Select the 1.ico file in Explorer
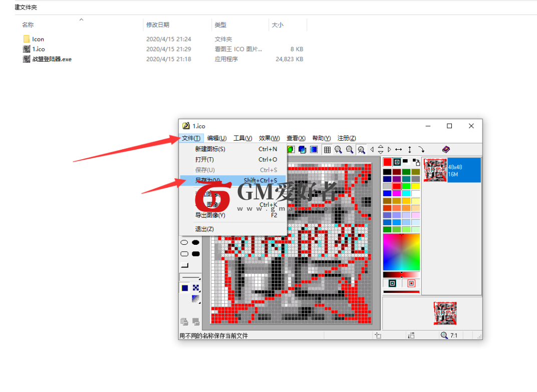 (34, 49)
